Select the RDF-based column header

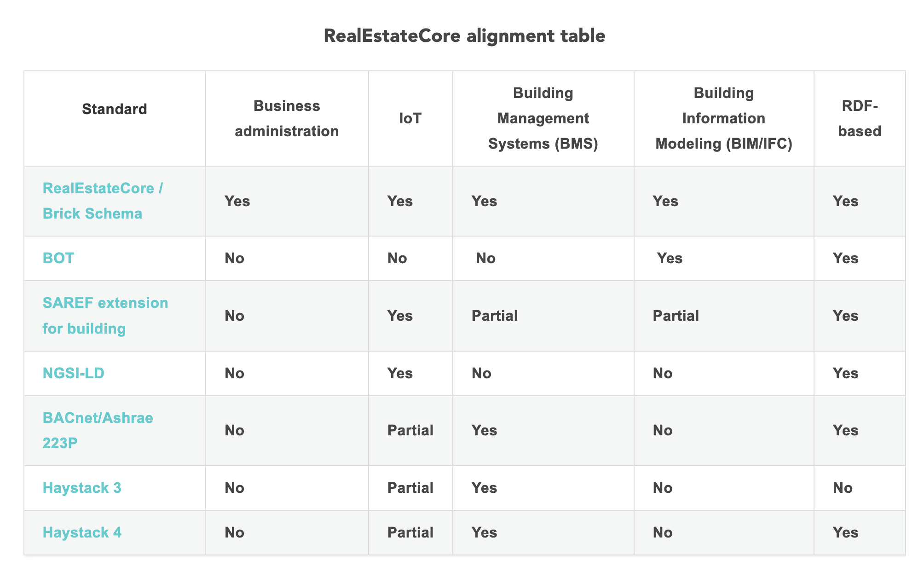tap(859, 119)
